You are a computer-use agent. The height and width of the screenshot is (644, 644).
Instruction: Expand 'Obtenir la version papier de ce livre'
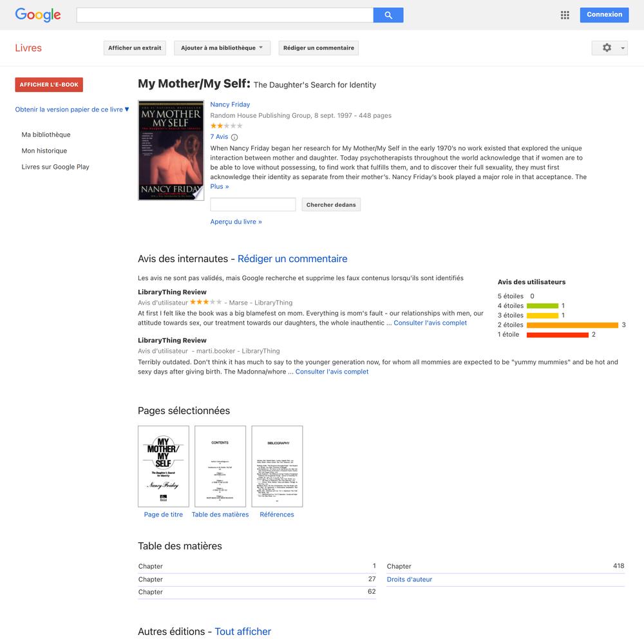coord(72,109)
